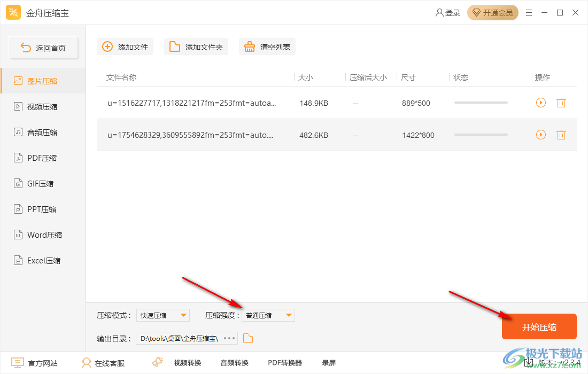Click the 尺寸 column header
The height and width of the screenshot is (374, 588).
click(408, 77)
